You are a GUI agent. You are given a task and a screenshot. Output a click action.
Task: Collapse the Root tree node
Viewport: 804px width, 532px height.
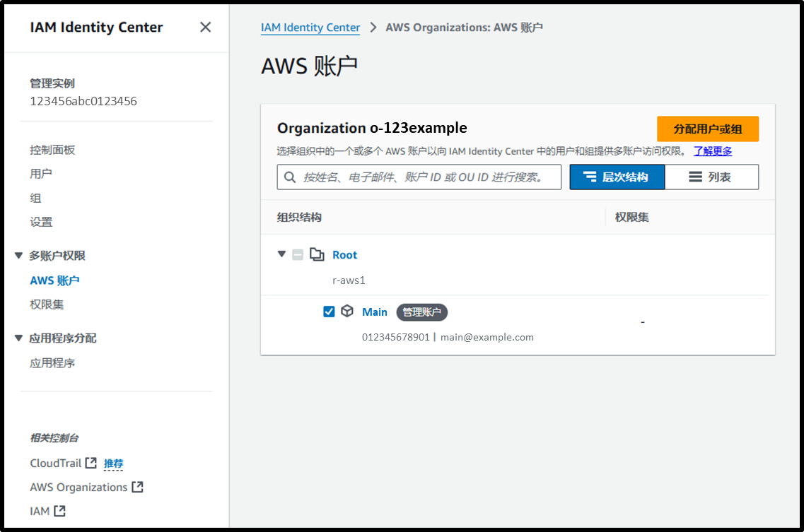coord(281,254)
